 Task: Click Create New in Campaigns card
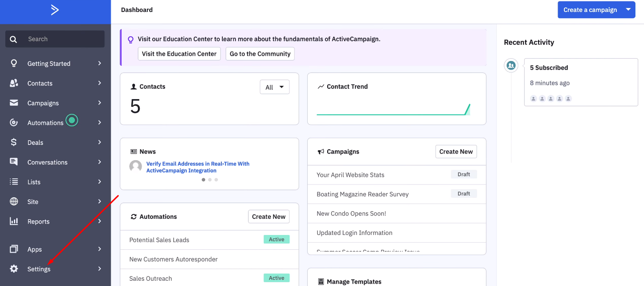[x=456, y=152]
